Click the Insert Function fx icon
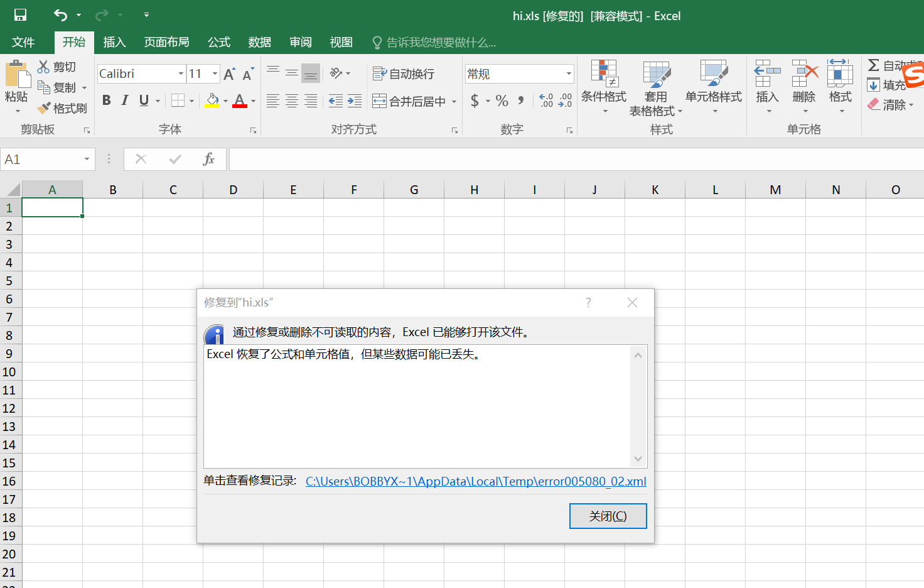Screen dimensions: 924x588 coord(209,160)
